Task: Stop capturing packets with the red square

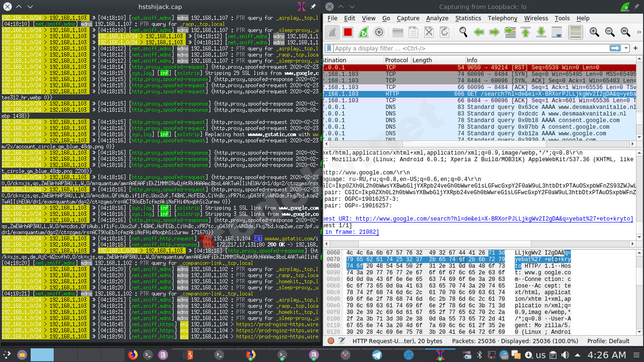Action: tap(348, 32)
